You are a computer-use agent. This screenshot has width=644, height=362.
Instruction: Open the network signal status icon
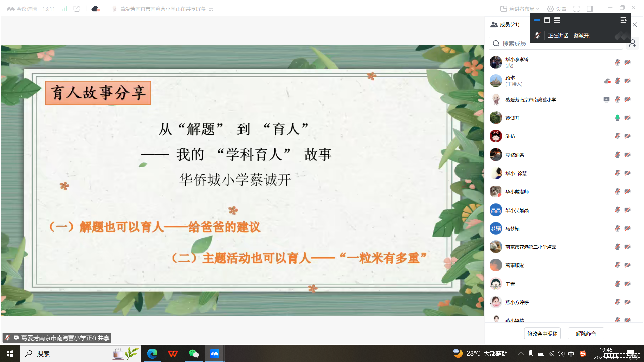click(x=64, y=9)
